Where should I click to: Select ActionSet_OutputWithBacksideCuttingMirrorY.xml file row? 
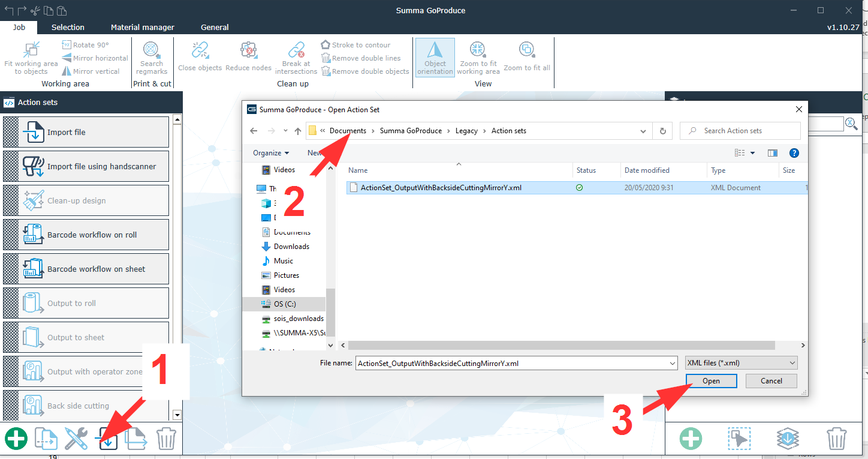(578, 187)
